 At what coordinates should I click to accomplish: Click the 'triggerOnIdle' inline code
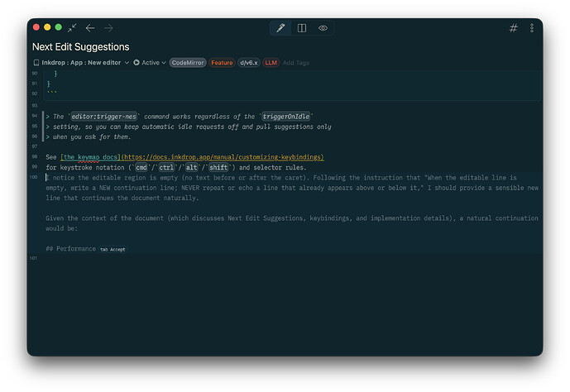click(x=286, y=117)
